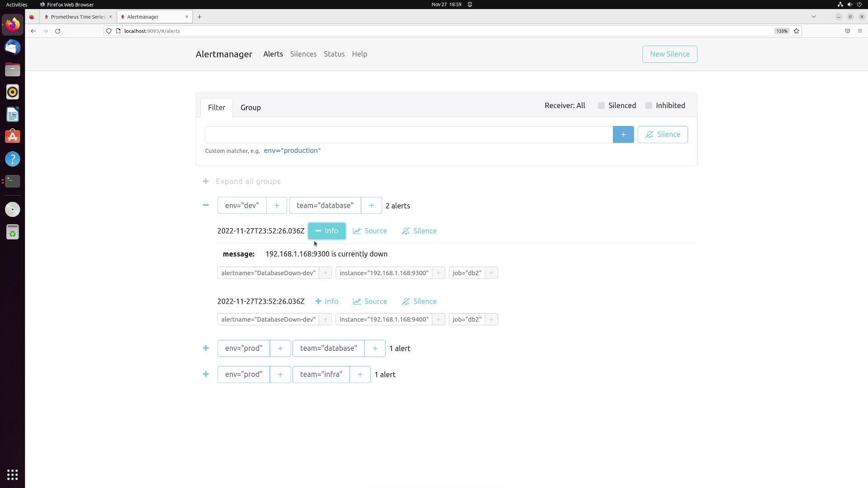Switch to the Group tab
This screenshot has height=488, width=868.
click(x=250, y=108)
